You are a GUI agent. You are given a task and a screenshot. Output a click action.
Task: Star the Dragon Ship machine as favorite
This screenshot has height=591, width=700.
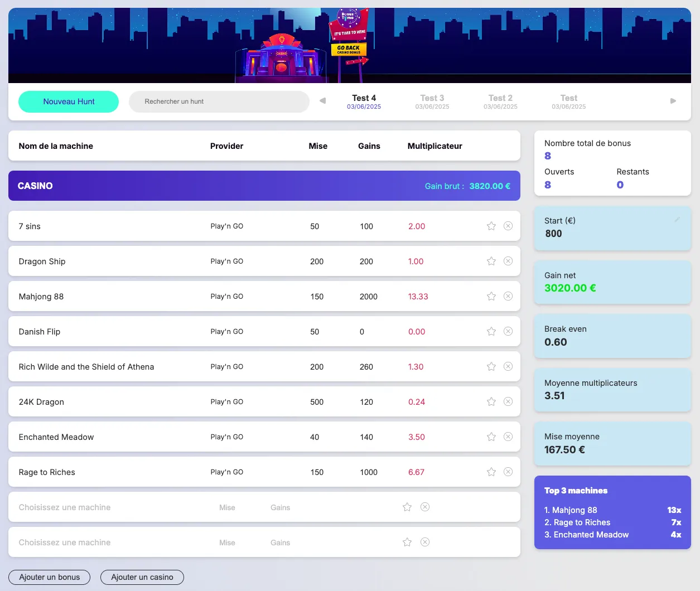pos(491,261)
